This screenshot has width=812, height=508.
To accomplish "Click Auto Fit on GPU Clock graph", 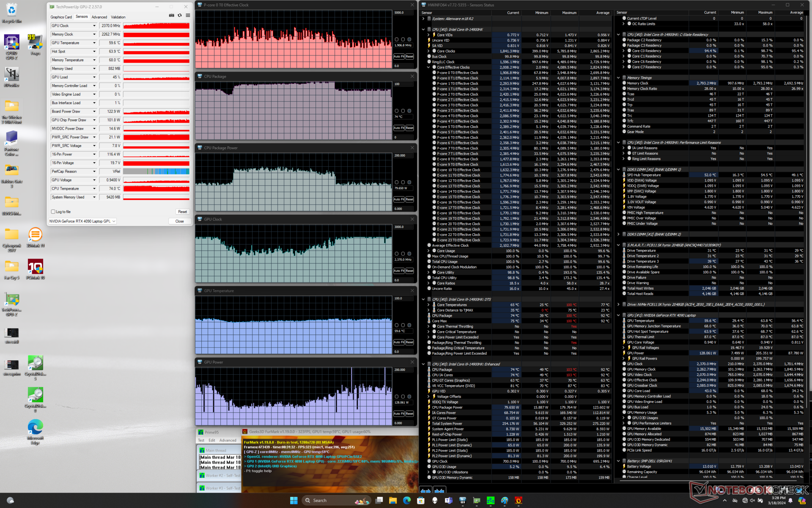I will (399, 271).
